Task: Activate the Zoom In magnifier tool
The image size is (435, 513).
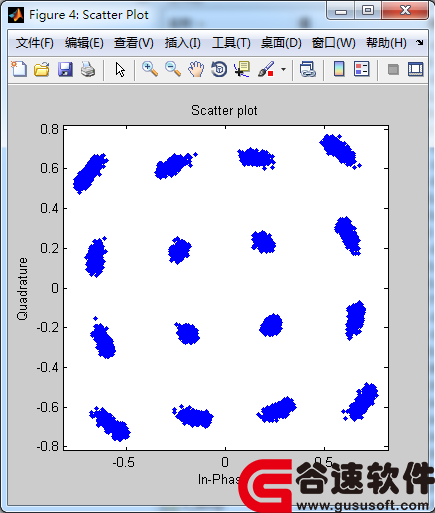Action: pos(149,69)
